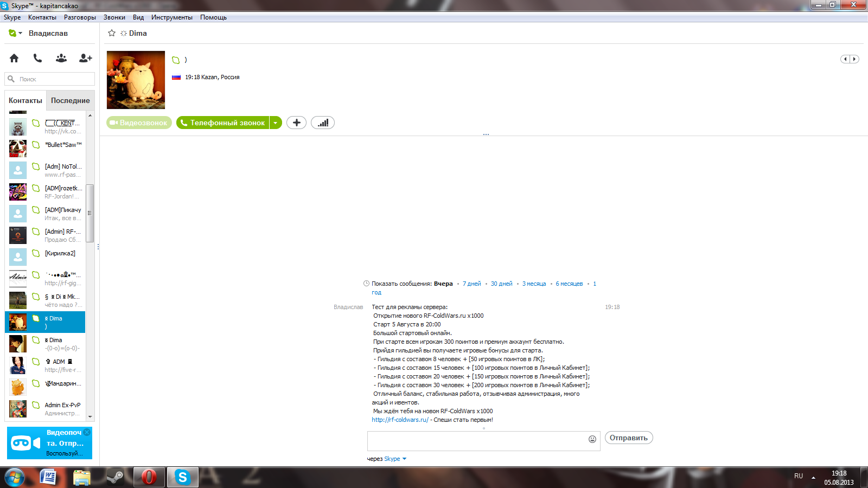Start a Телефонный звонок
868x488 pixels.
click(x=222, y=123)
